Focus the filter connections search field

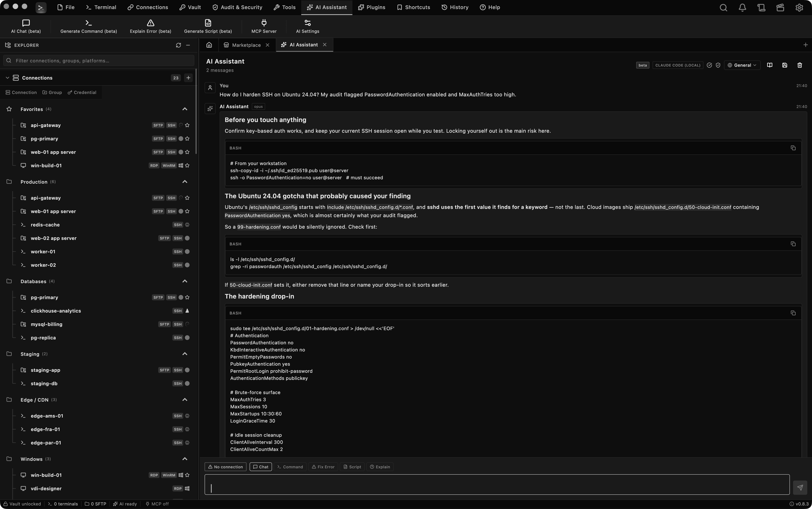coord(99,61)
